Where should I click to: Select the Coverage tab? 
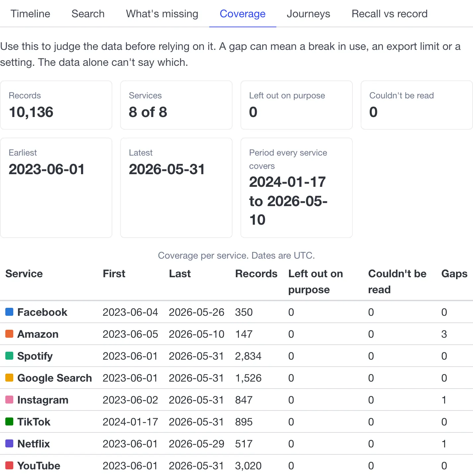point(242,14)
